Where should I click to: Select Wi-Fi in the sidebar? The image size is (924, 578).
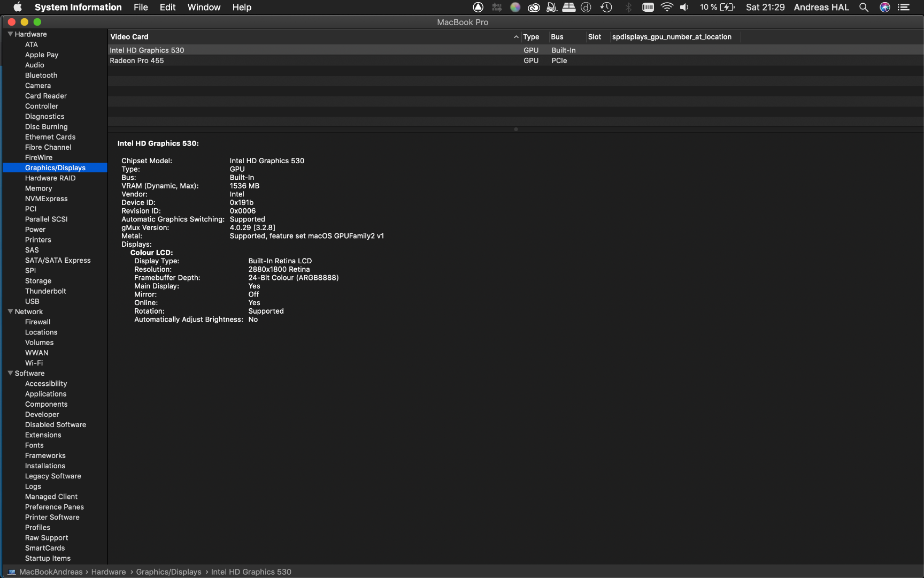point(34,363)
